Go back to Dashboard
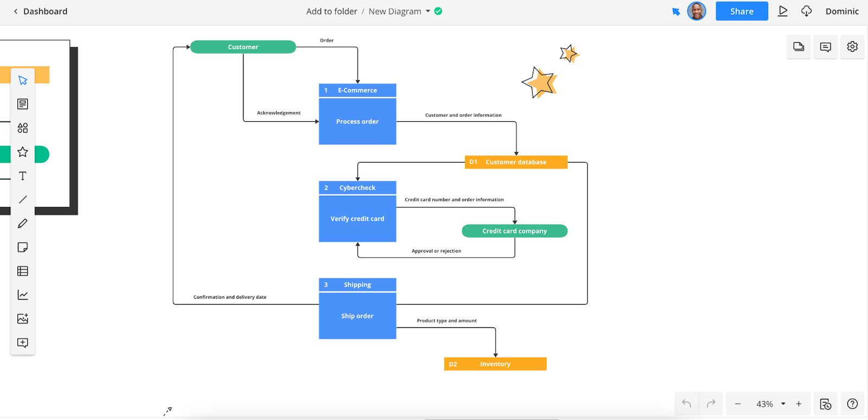 click(x=40, y=11)
